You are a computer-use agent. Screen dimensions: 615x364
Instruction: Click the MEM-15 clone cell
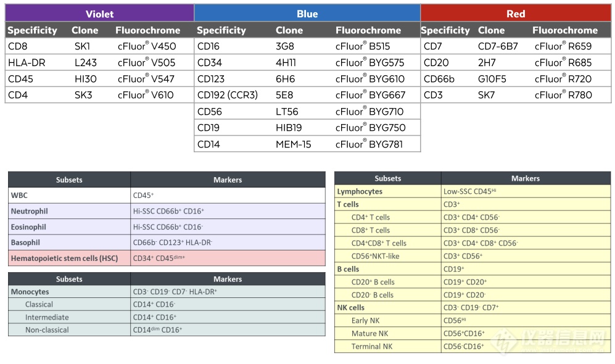[294, 144]
